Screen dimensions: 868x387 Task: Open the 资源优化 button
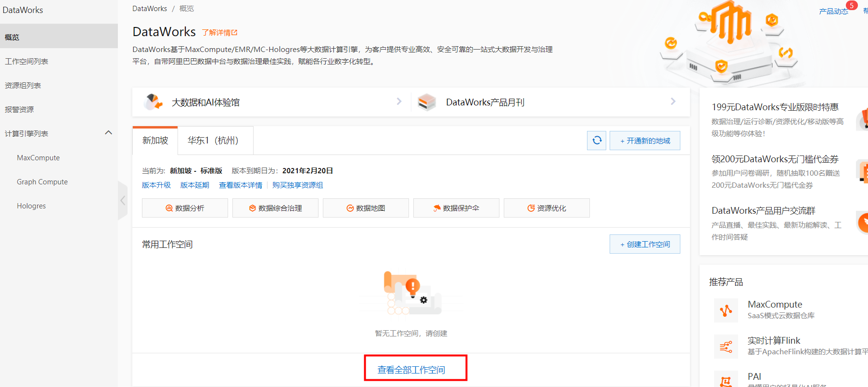(547, 208)
